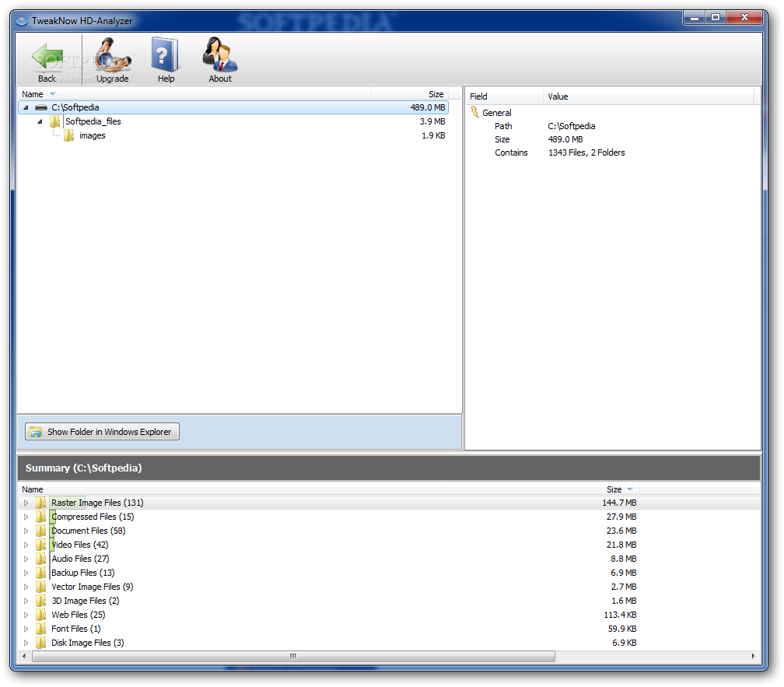784x687 pixels.
Task: Click the Softpedia_files folder icon
Action: pyautogui.click(x=54, y=121)
